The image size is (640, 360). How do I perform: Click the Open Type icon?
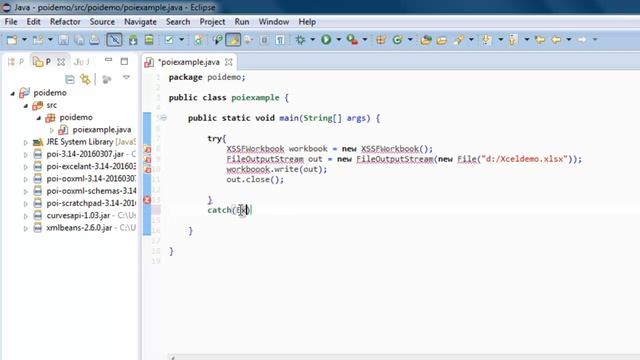426,40
